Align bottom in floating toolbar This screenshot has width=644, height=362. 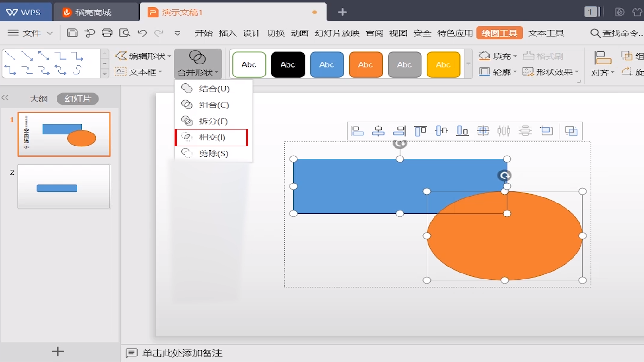pos(462,131)
